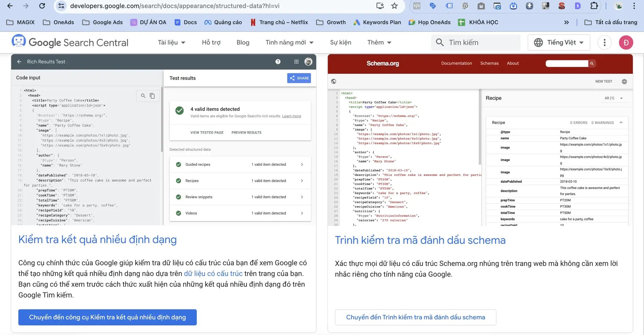Open Họp OneAds bookmark
The height and width of the screenshot is (335, 644).
(x=430, y=22)
